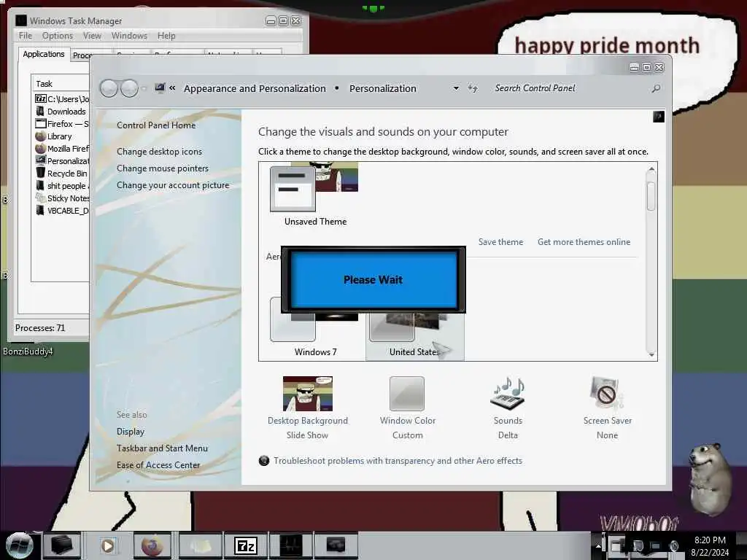Click the Personalization breadcrumb
Viewport: 747px width, 560px height.
coord(382,88)
